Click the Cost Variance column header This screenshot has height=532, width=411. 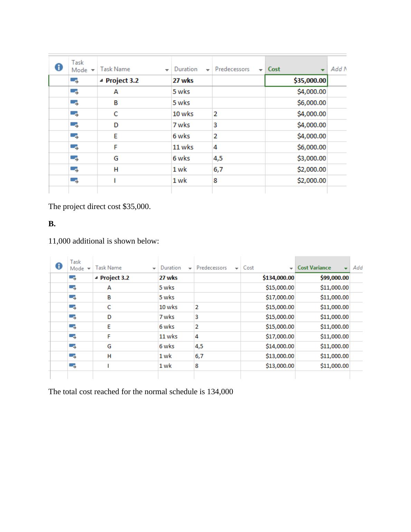tap(314, 268)
